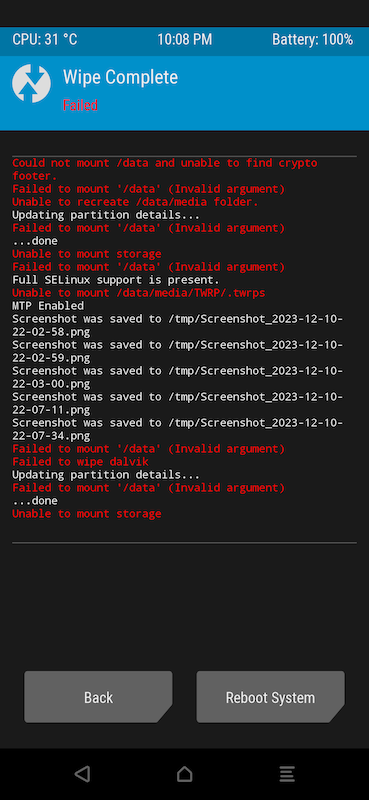Select the /data/media/TWRP/.twrps mount error
The image size is (369, 800).
[x=139, y=293]
